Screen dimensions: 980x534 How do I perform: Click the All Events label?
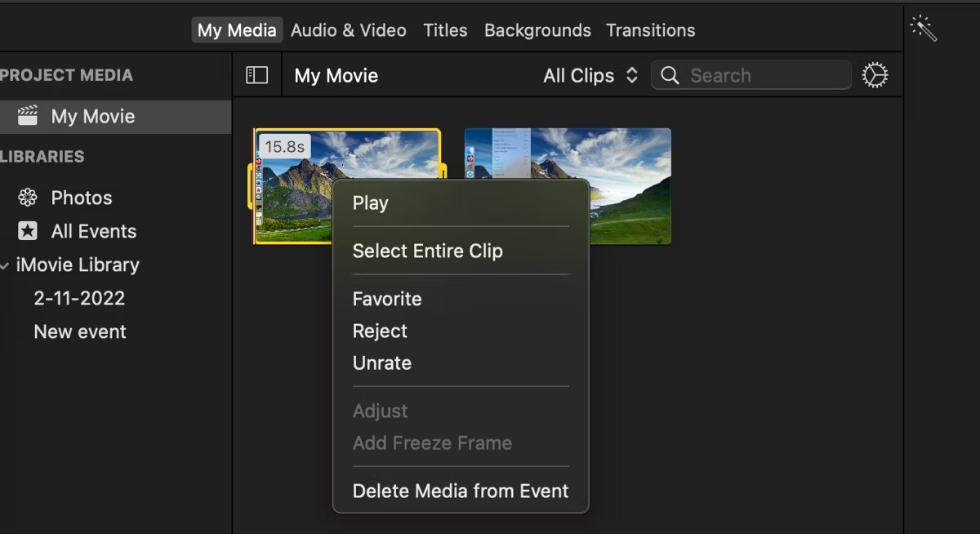click(94, 231)
